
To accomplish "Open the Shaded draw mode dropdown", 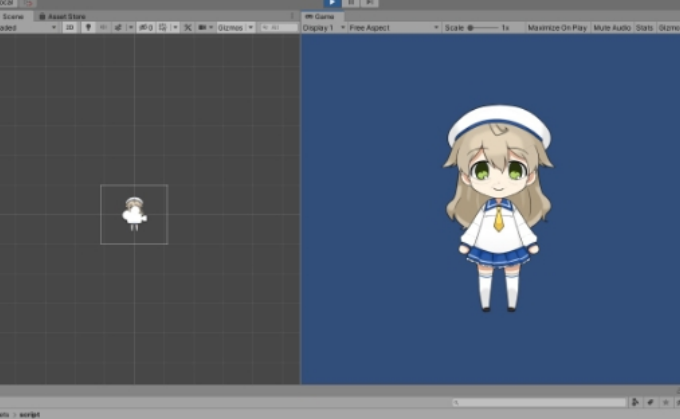I will (x=29, y=28).
